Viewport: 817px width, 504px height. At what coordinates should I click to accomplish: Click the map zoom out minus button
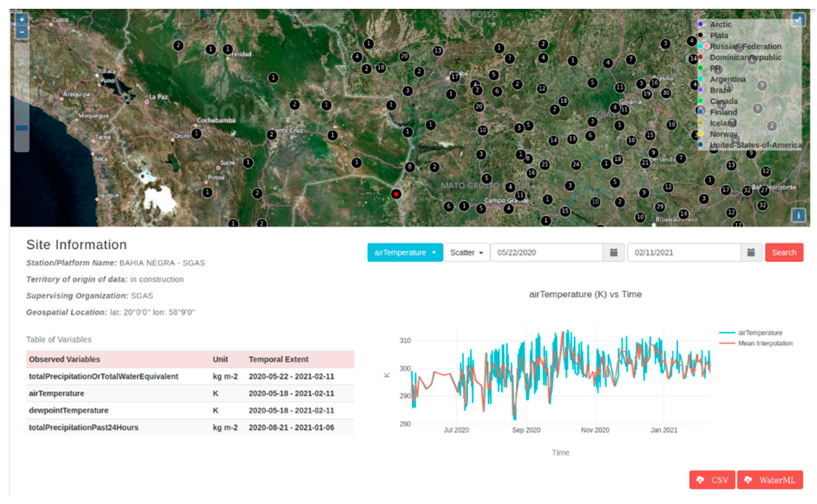[22, 32]
